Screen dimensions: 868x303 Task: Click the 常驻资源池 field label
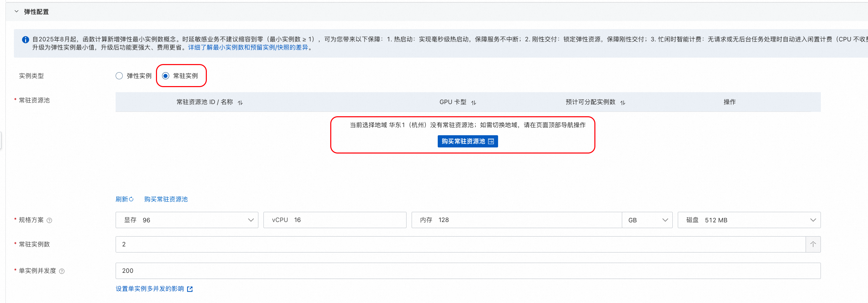[34, 100]
